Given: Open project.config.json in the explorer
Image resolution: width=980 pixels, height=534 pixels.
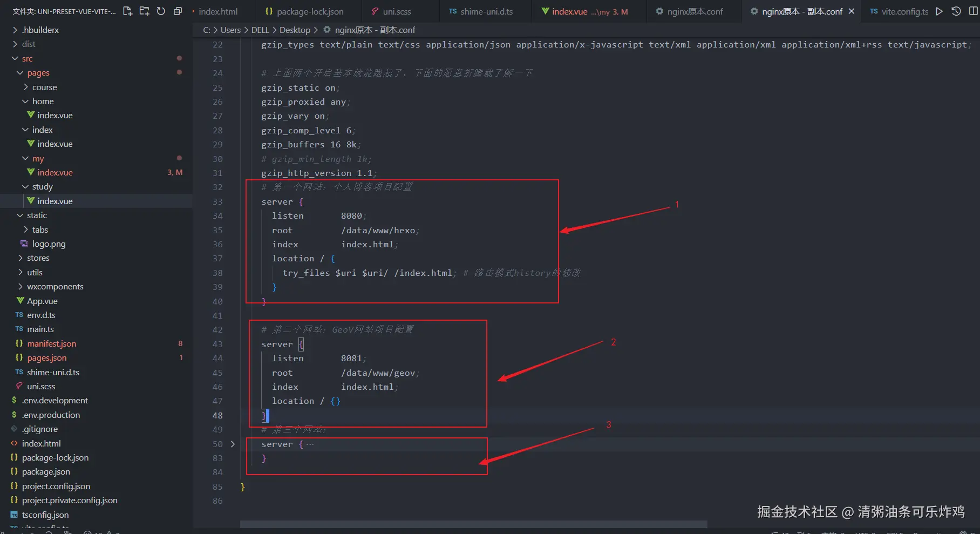Looking at the screenshot, I should pyautogui.click(x=56, y=486).
